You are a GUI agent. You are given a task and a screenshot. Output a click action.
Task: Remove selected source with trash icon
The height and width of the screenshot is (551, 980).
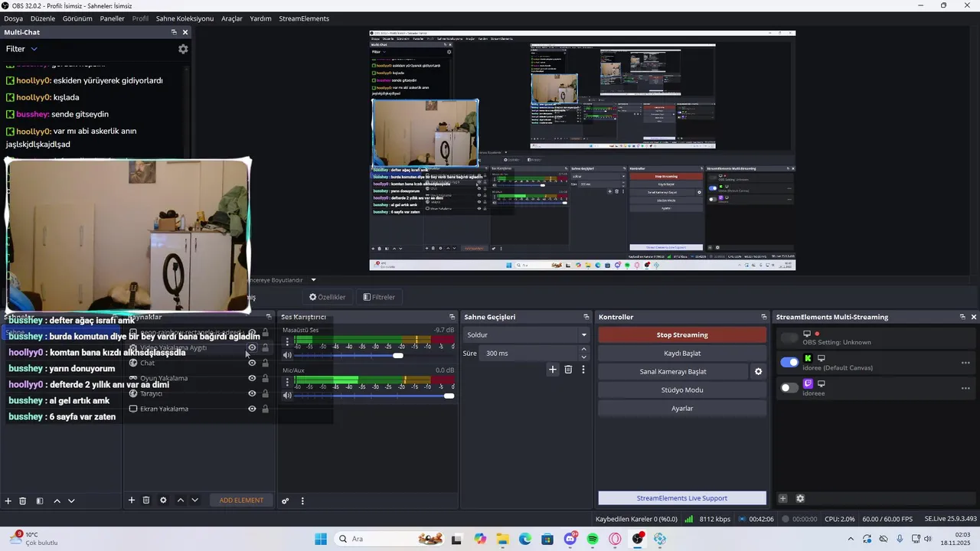[146, 500]
